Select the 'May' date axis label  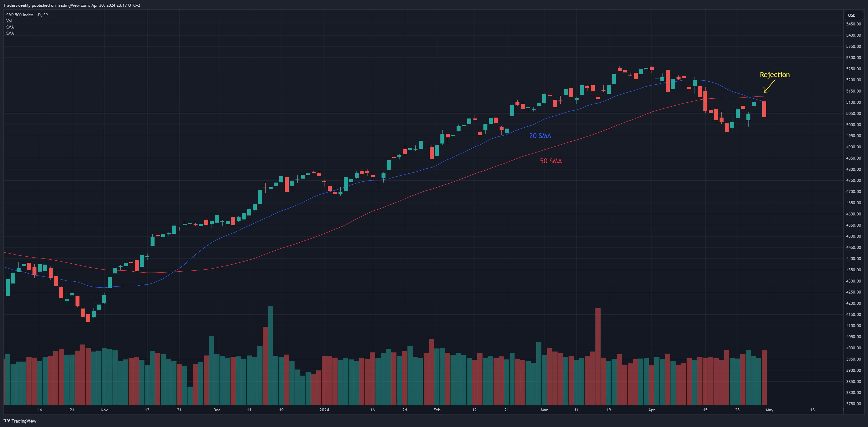770,410
